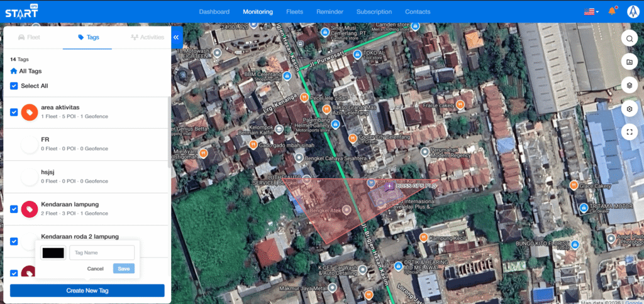Open the notifications bell
Viewport: 644px width, 304px height.
(x=612, y=11)
